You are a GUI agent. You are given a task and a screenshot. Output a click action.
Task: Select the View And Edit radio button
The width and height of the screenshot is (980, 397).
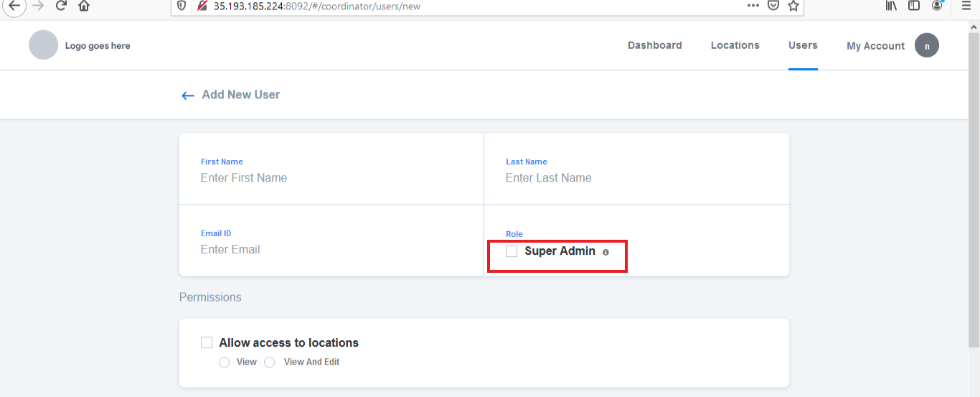[270, 363]
